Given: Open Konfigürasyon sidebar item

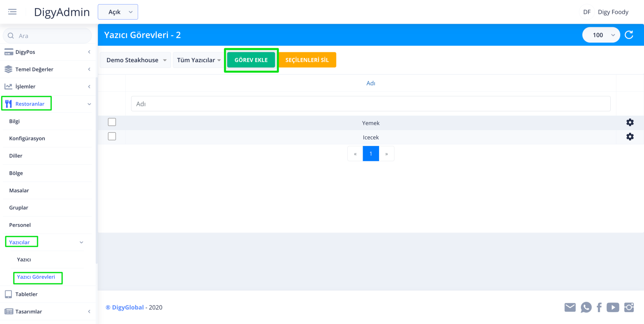Looking at the screenshot, I should tap(27, 138).
